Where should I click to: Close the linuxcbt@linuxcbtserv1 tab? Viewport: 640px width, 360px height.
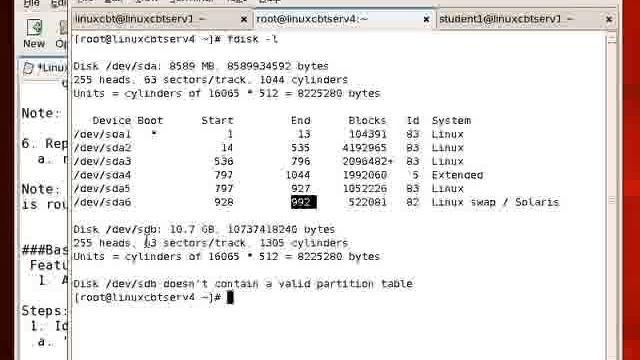[x=244, y=19]
